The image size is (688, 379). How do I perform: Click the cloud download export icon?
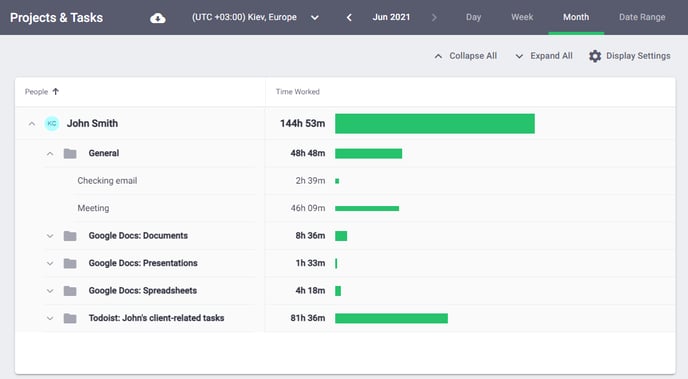(158, 18)
